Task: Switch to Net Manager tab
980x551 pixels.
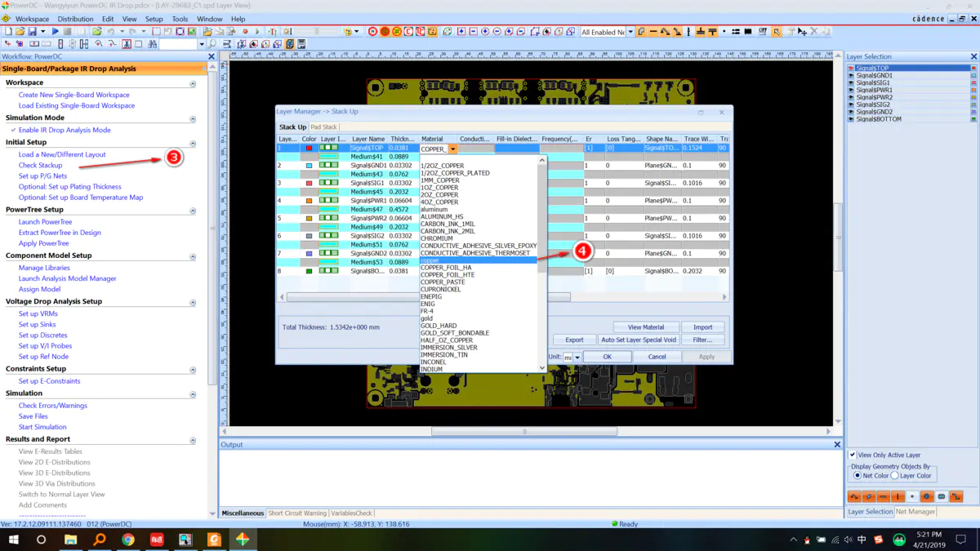Action: [x=915, y=512]
